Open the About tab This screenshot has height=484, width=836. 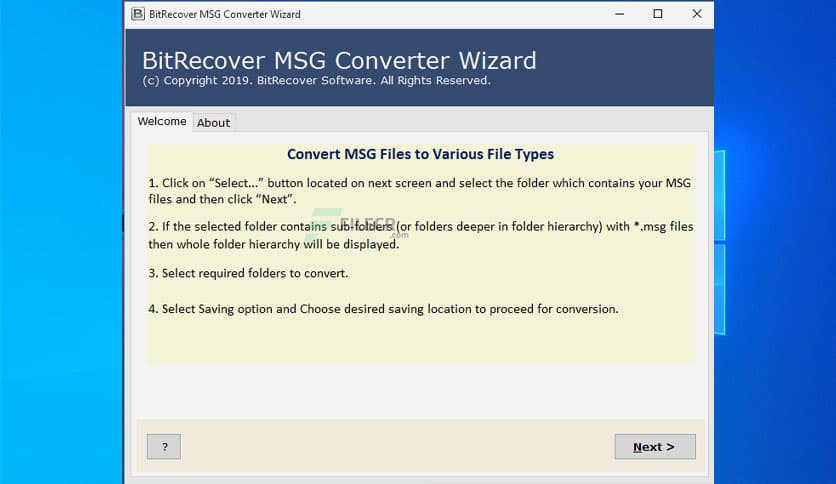point(213,122)
